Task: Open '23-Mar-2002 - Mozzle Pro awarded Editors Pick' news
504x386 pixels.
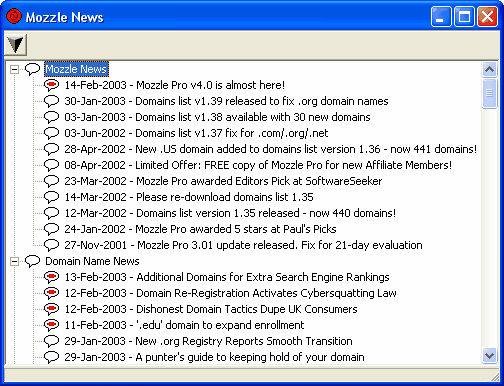Action: tap(223, 181)
